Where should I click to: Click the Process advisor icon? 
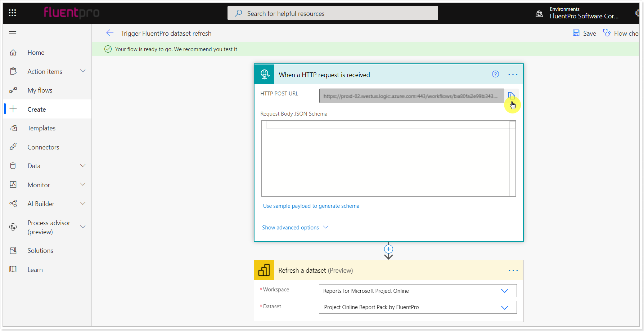click(x=13, y=227)
